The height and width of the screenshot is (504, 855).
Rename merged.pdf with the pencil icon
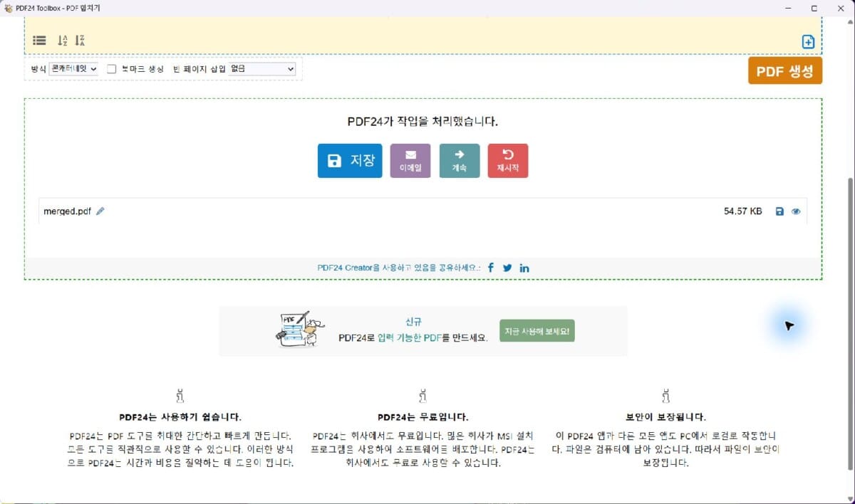click(100, 211)
